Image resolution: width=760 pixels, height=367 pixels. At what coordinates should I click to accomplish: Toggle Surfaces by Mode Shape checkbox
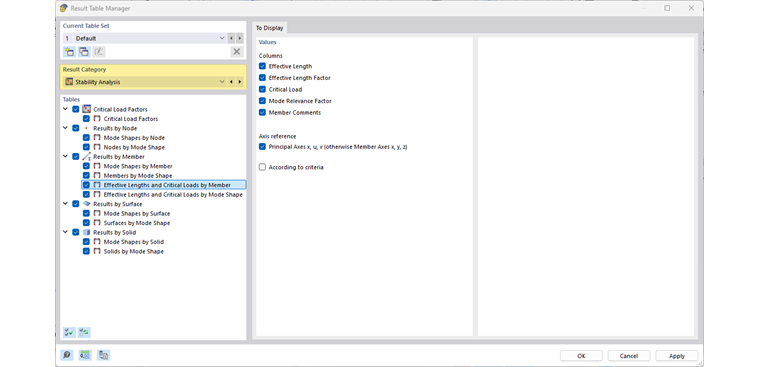coord(86,223)
